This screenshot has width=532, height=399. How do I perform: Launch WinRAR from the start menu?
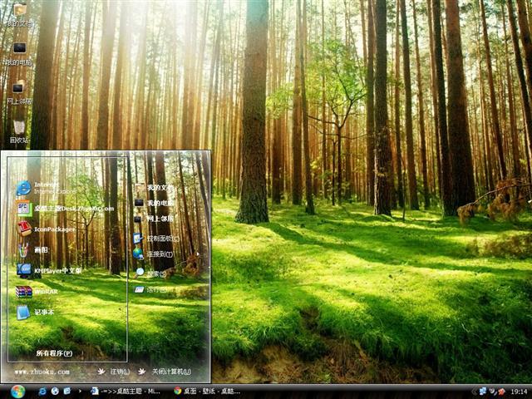coord(37,292)
